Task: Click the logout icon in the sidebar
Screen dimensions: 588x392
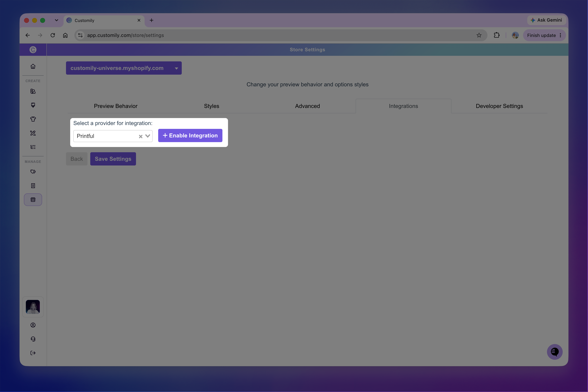Action: (x=33, y=353)
